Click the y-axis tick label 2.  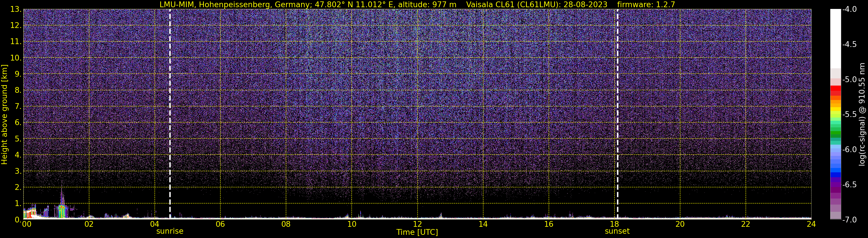(18, 187)
